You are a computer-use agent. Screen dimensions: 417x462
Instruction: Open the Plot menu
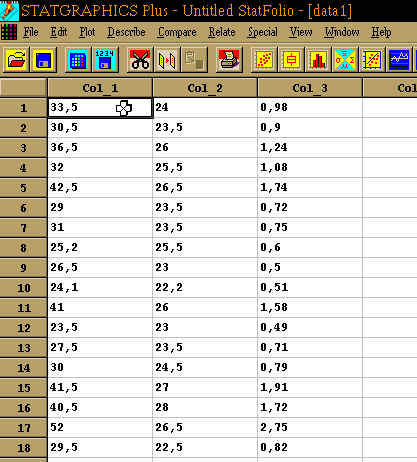click(x=87, y=32)
